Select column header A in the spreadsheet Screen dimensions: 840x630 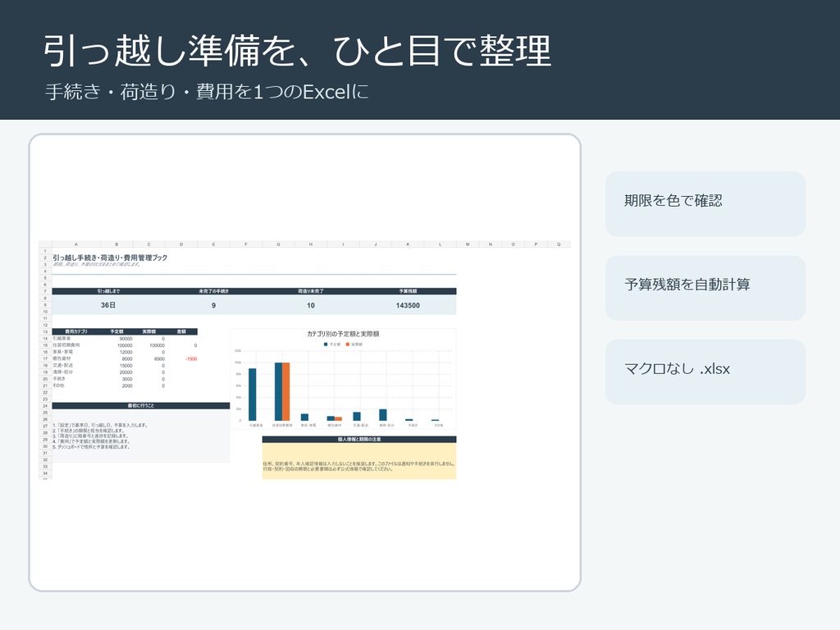click(x=76, y=244)
